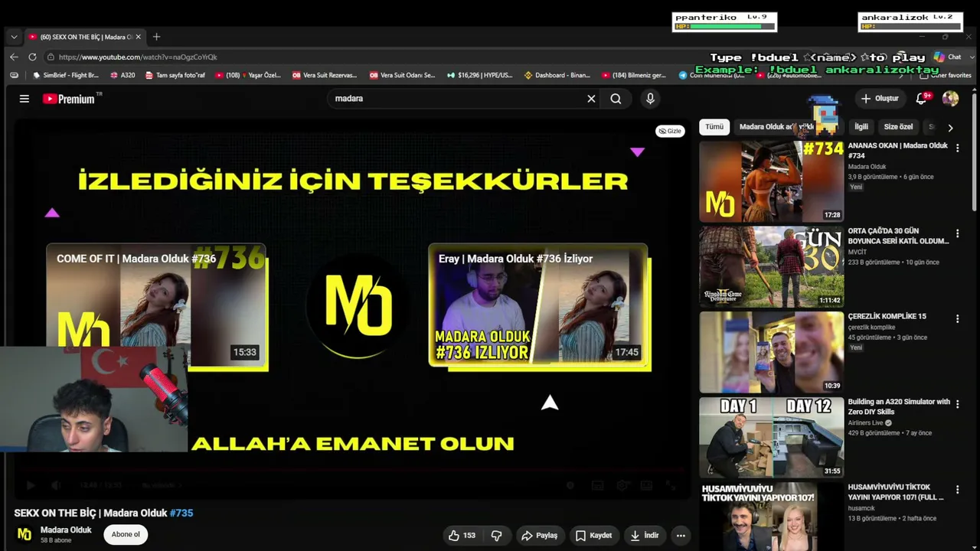980x551 pixels.
Task: Select the Size özel filter chip
Action: (x=898, y=127)
